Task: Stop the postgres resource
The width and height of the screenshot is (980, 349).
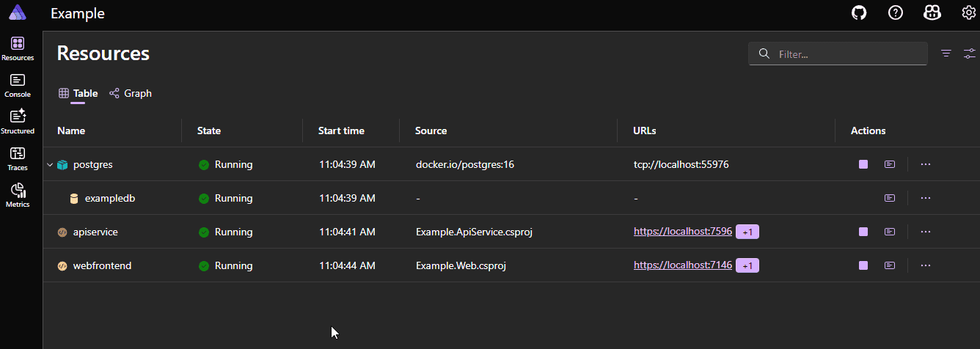Action: pos(863,165)
